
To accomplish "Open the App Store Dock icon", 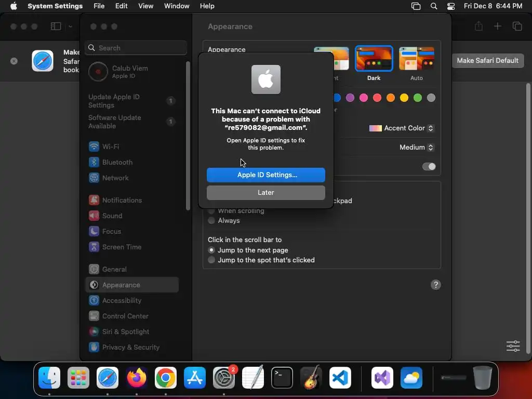I will (x=195, y=378).
